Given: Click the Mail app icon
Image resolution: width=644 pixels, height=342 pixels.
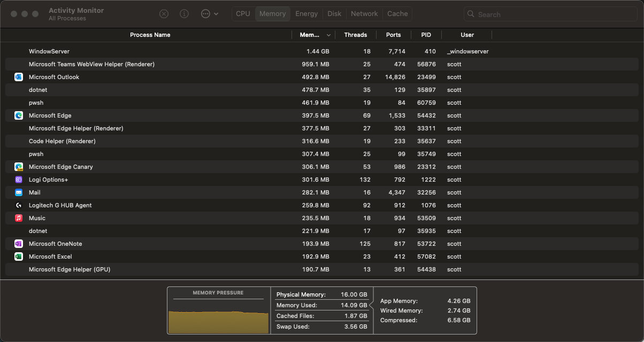Looking at the screenshot, I should [x=19, y=192].
